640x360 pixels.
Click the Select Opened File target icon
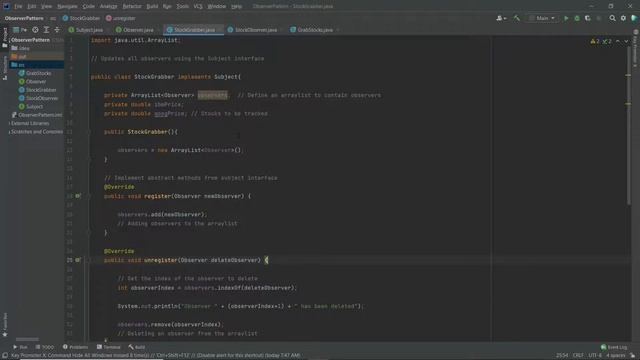pos(36,30)
